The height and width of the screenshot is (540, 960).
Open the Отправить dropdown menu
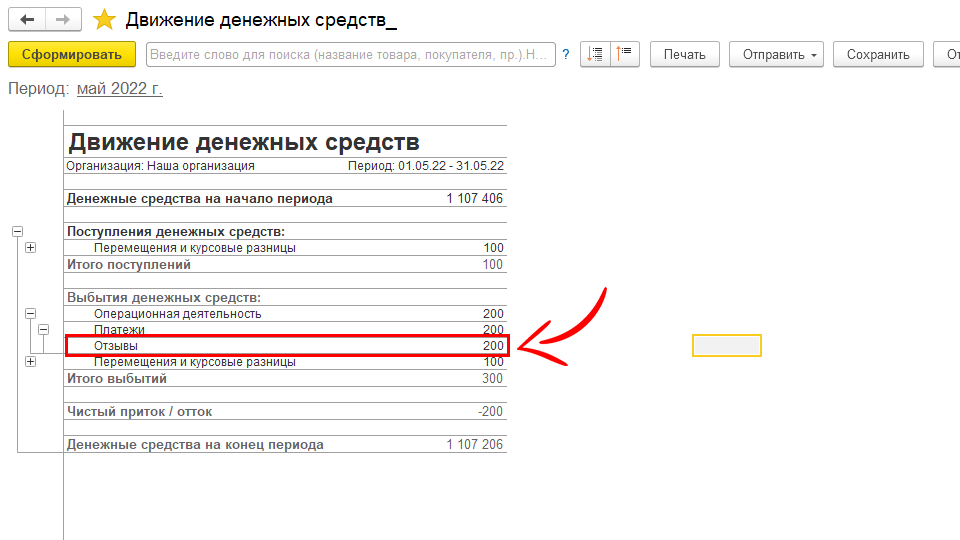click(775, 55)
